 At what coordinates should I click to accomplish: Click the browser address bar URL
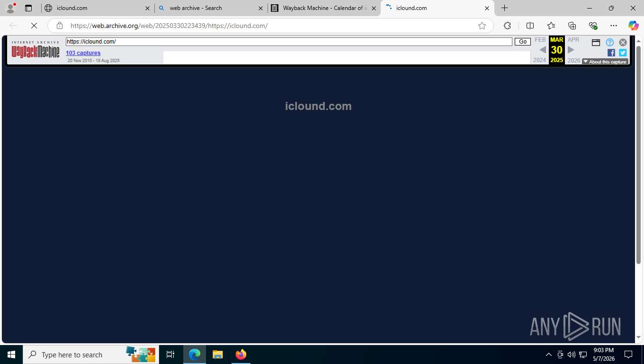(169, 26)
